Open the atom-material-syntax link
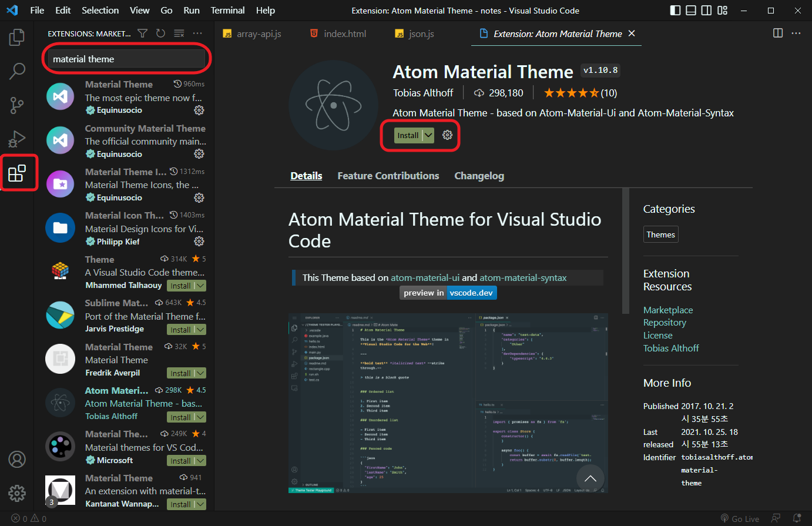Screen dimensions: 812x526 coord(523,277)
